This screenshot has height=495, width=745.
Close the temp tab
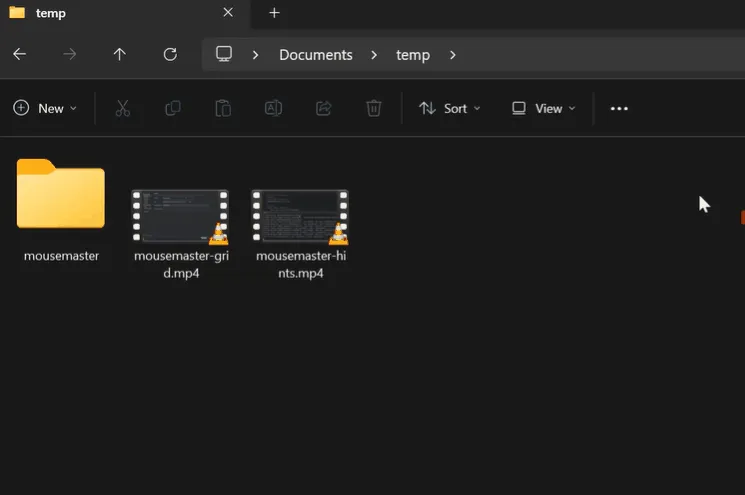(x=228, y=12)
